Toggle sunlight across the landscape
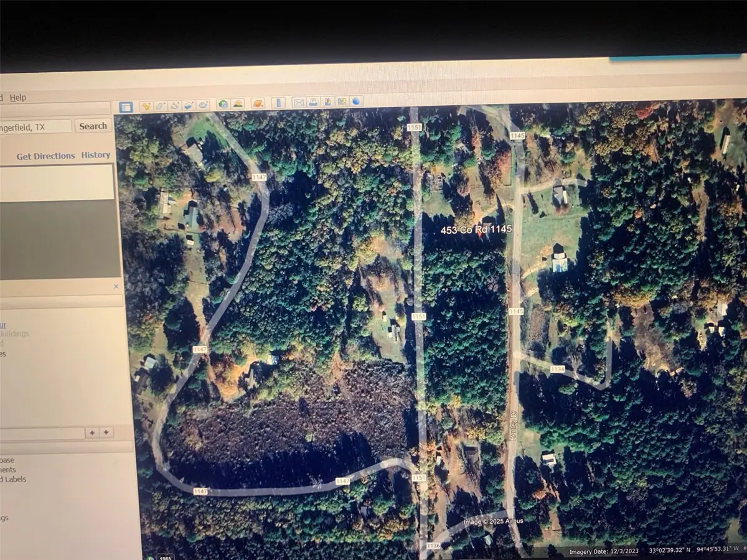The image size is (747, 560). (x=237, y=106)
